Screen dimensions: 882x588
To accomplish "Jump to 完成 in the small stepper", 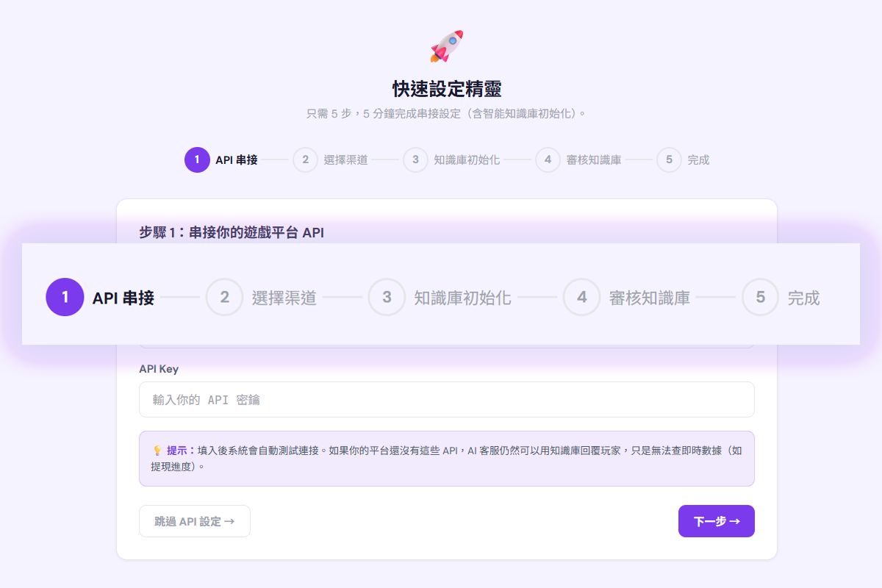I will click(x=698, y=160).
